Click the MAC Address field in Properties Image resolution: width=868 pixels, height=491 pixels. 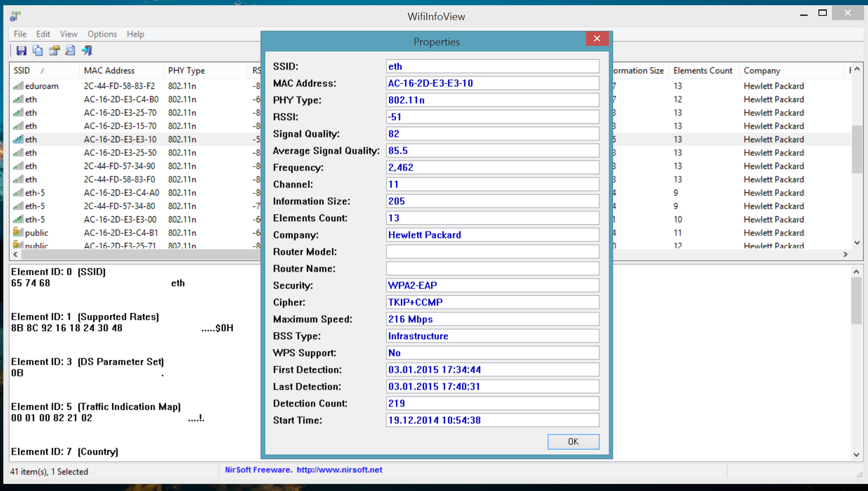pos(493,83)
